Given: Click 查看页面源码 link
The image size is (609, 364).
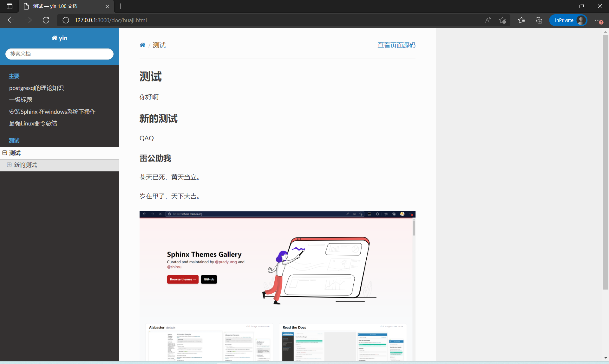Looking at the screenshot, I should click(396, 45).
